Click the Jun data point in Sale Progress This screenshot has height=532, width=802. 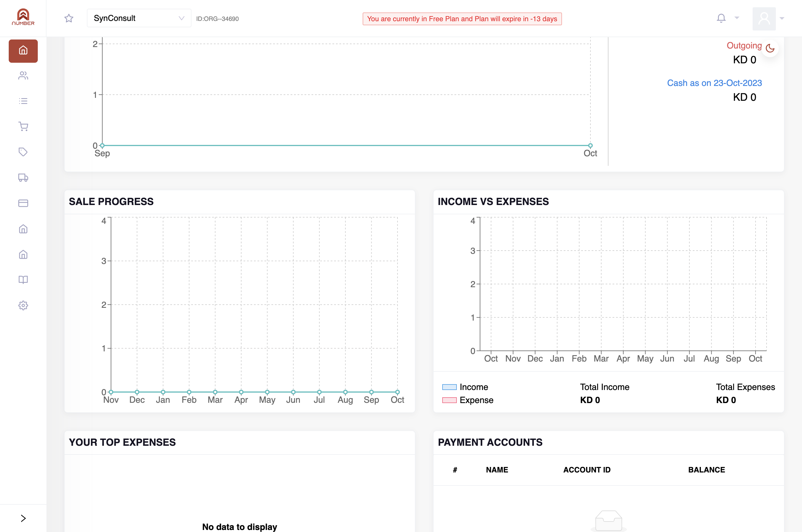(293, 392)
